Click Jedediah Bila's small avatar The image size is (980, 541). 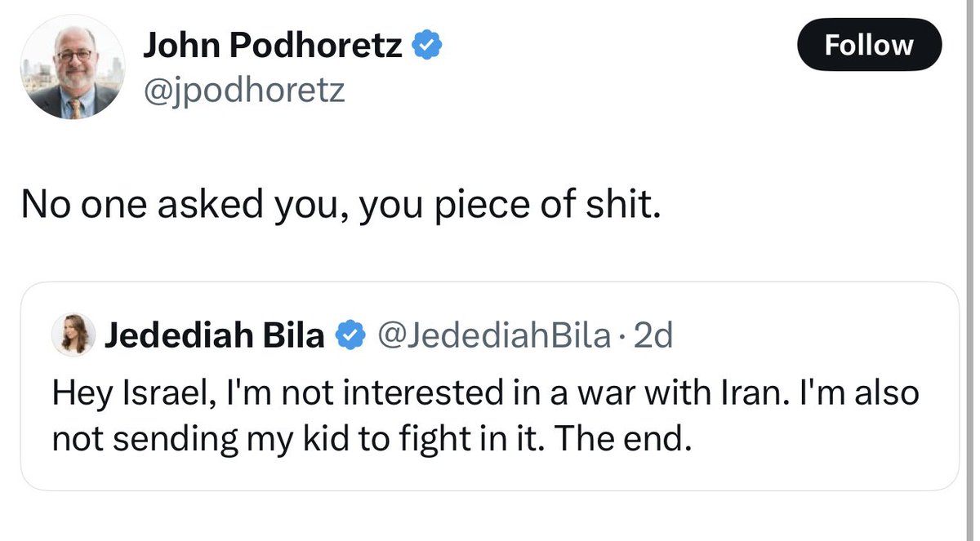click(71, 335)
